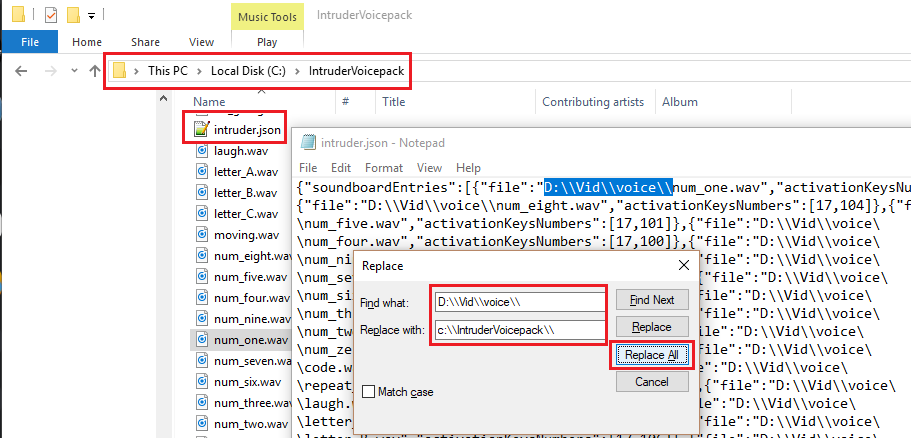Screen dimensions: 911x438
Task: Expand the chevron after Local Disk (C:)
Action: pos(297,71)
